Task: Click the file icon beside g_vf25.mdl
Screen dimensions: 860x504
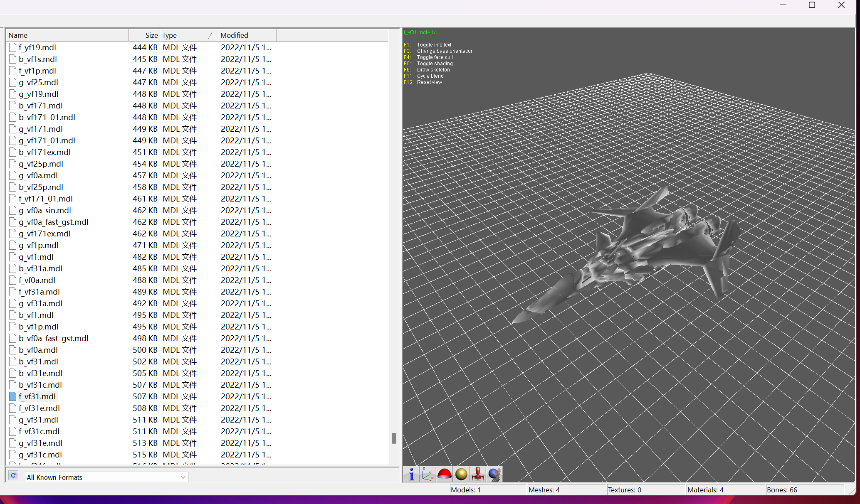Action: point(13,82)
